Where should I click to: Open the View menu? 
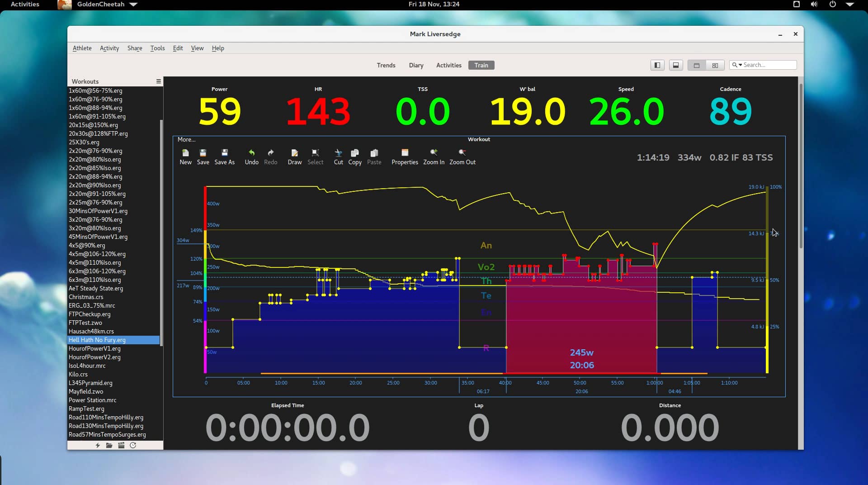tap(197, 48)
